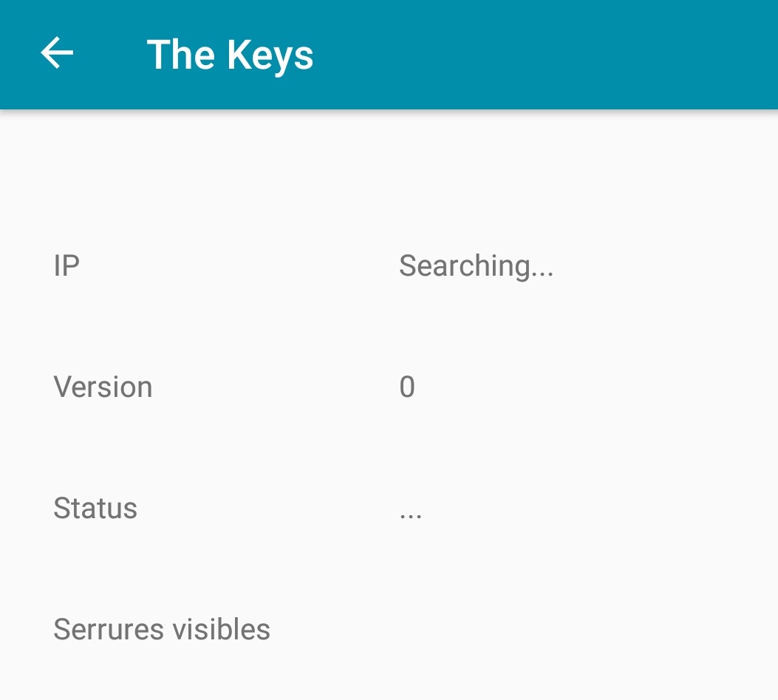Viewport: 778px width, 700px height.
Task: Tap the word "The" in the title
Action: click(x=180, y=55)
